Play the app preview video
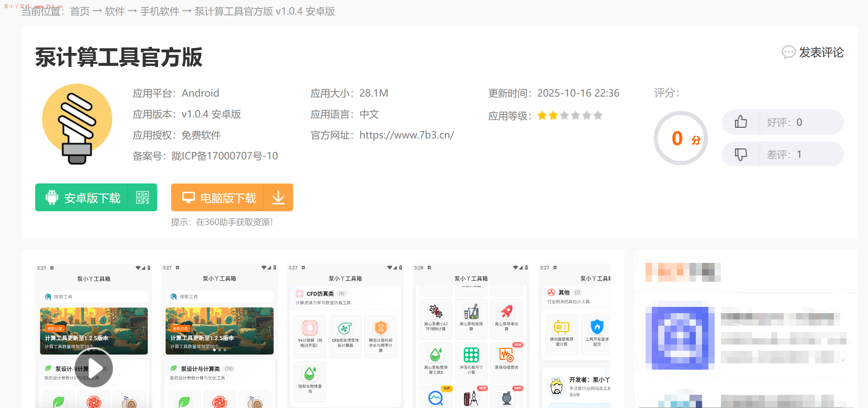 click(x=94, y=368)
